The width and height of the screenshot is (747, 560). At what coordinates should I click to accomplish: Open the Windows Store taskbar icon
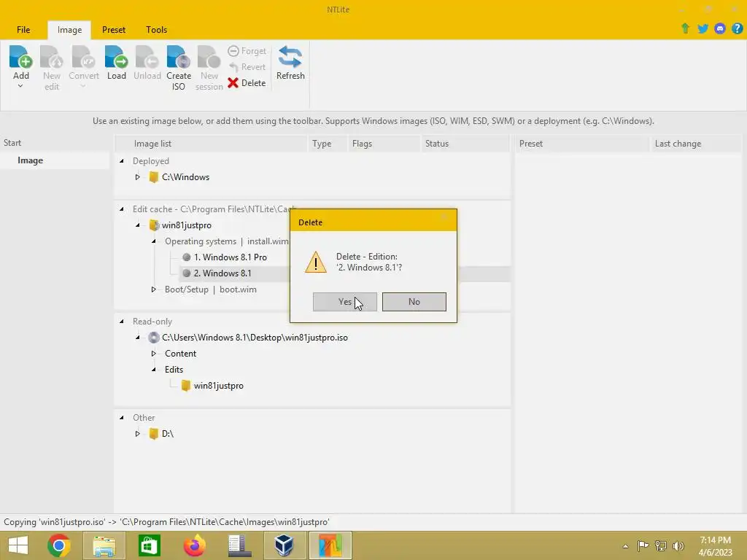pos(149,545)
